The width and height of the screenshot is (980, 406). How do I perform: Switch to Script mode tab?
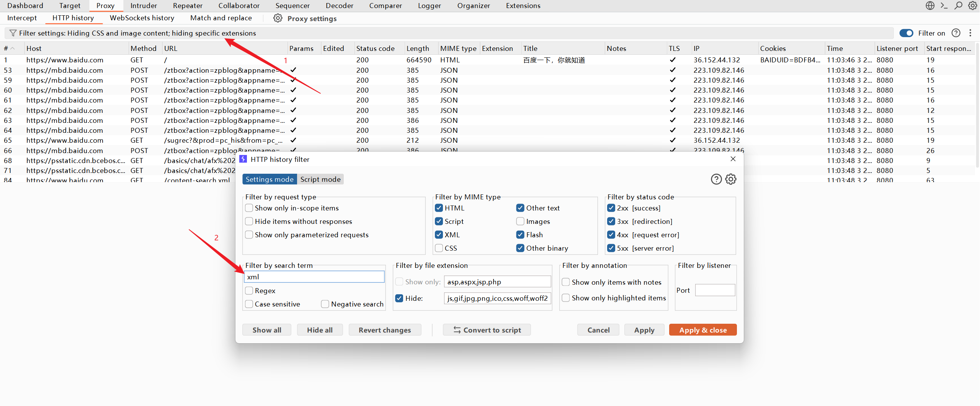320,179
